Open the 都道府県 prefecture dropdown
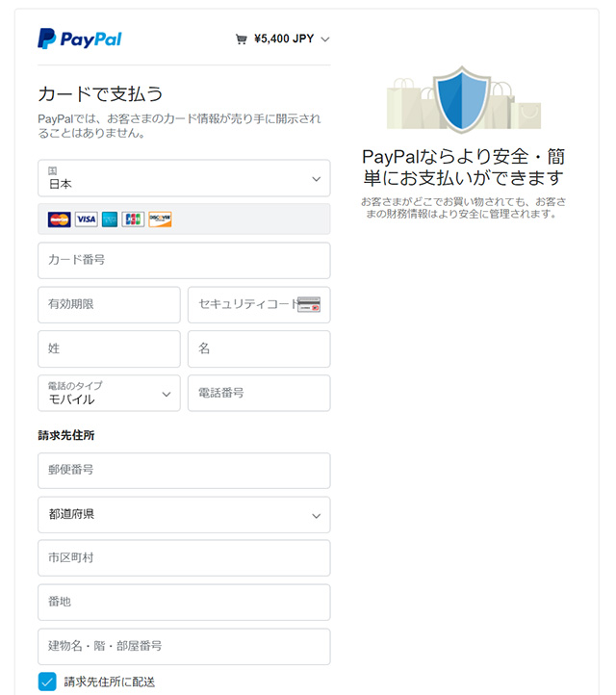Image resolution: width=616 pixels, height=695 pixels. [x=184, y=515]
